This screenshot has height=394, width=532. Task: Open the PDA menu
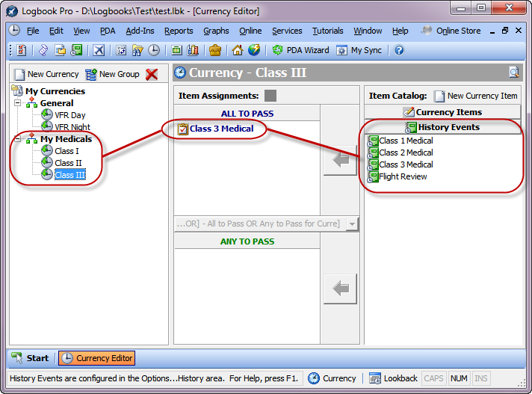coord(108,31)
